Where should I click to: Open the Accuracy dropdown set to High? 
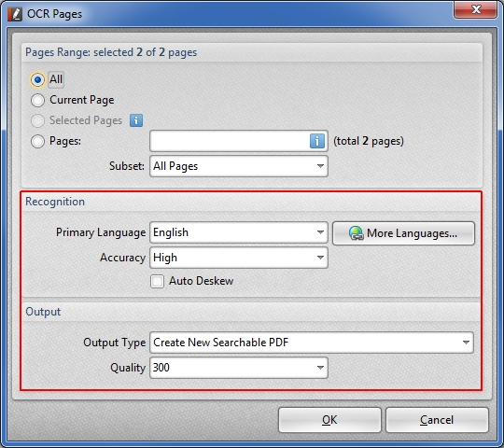[x=239, y=258]
